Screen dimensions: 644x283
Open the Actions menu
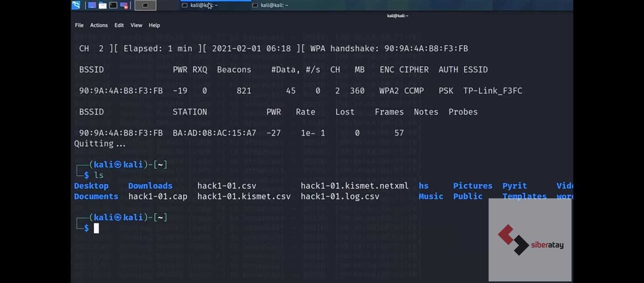tap(99, 25)
